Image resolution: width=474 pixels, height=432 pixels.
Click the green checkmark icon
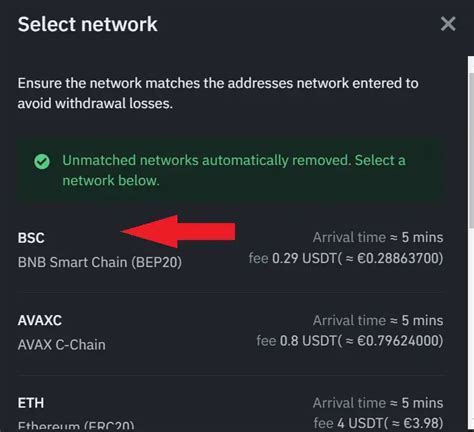point(42,161)
